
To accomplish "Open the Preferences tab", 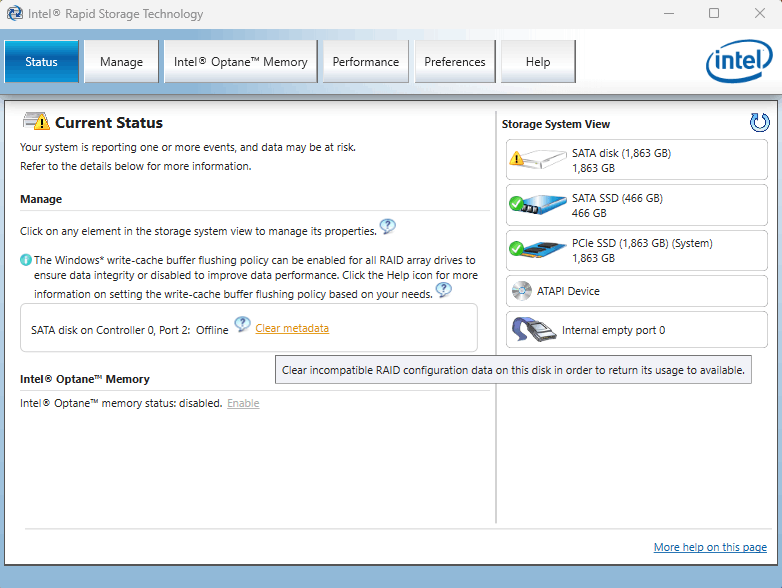I will tap(455, 61).
